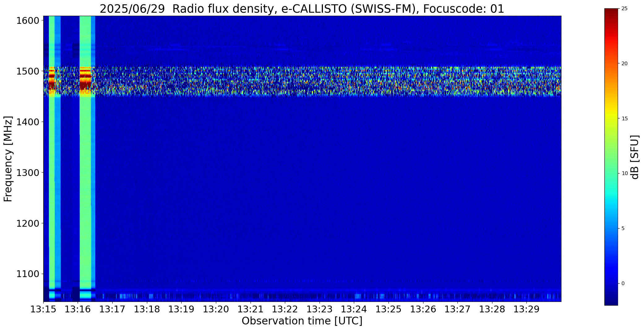Screen dimensions: 644x330
Task: Select the 1200 frequency tick label
Action: click(28, 223)
